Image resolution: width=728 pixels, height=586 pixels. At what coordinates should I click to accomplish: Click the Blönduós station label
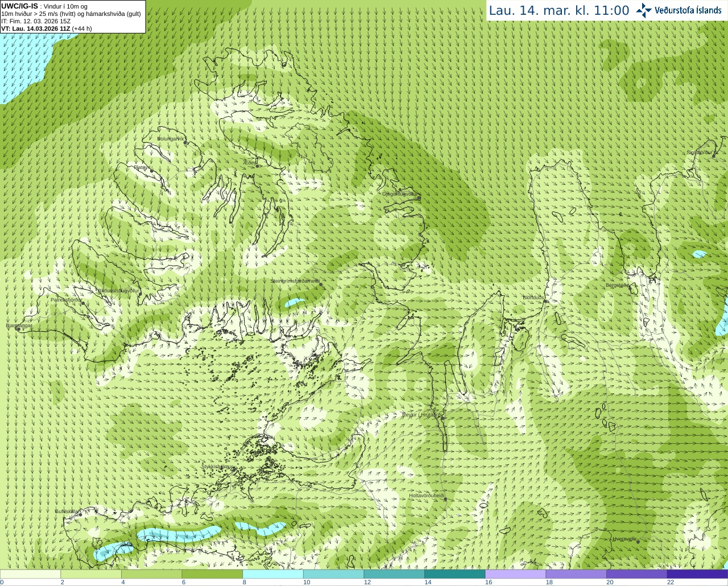[533, 298]
